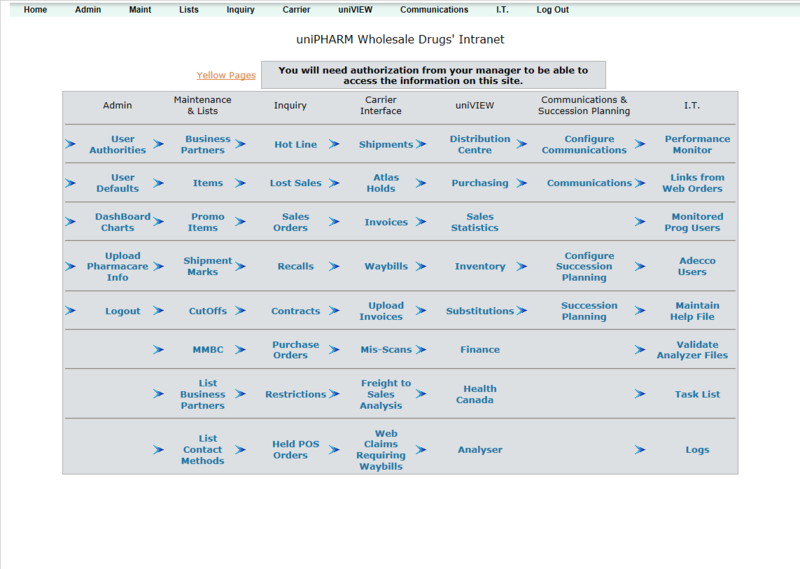The height and width of the screenshot is (569, 800).
Task: View Shipments in Carrier Interface
Action: click(386, 144)
